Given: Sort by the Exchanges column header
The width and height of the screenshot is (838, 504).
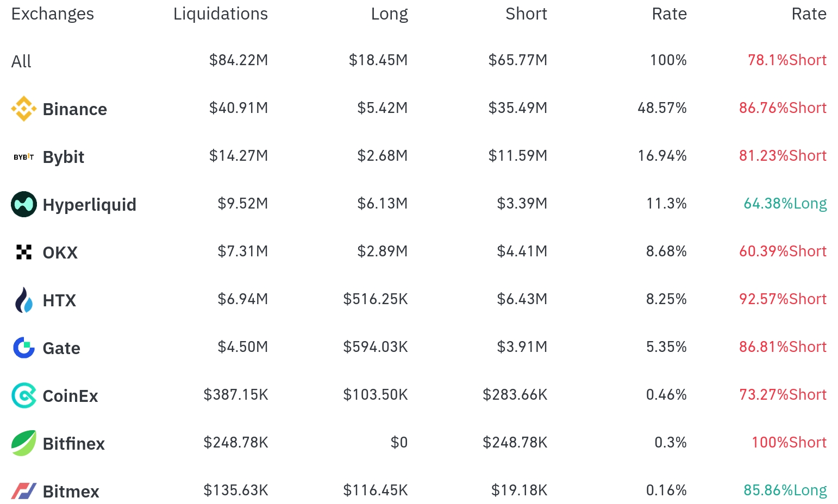Looking at the screenshot, I should click(x=53, y=14).
